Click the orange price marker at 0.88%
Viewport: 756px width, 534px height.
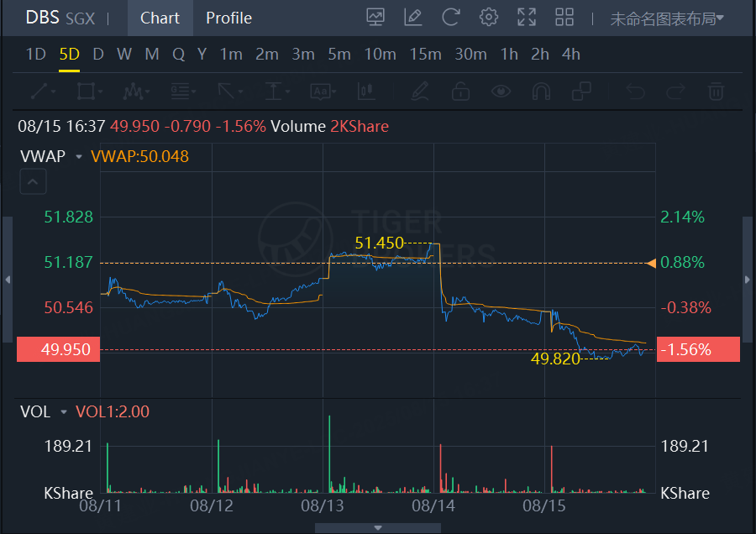coord(651,263)
